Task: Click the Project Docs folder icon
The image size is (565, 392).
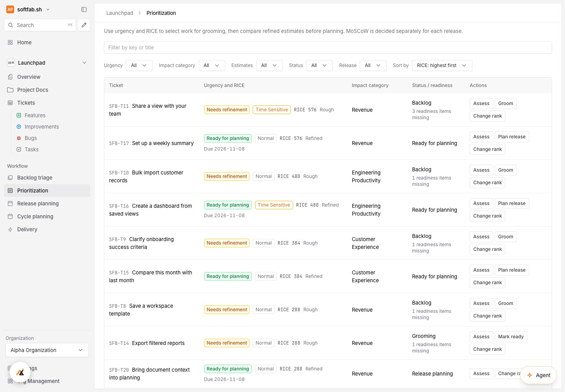Action: [10, 90]
